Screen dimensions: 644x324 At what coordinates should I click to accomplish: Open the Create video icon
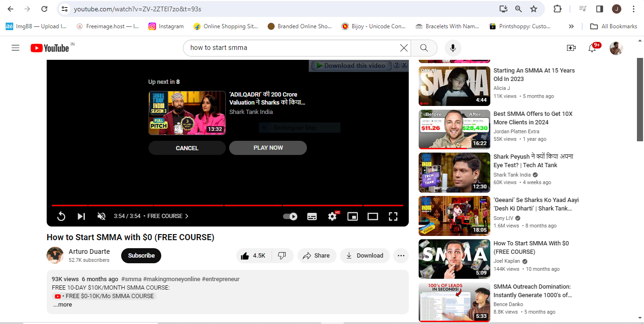571,48
